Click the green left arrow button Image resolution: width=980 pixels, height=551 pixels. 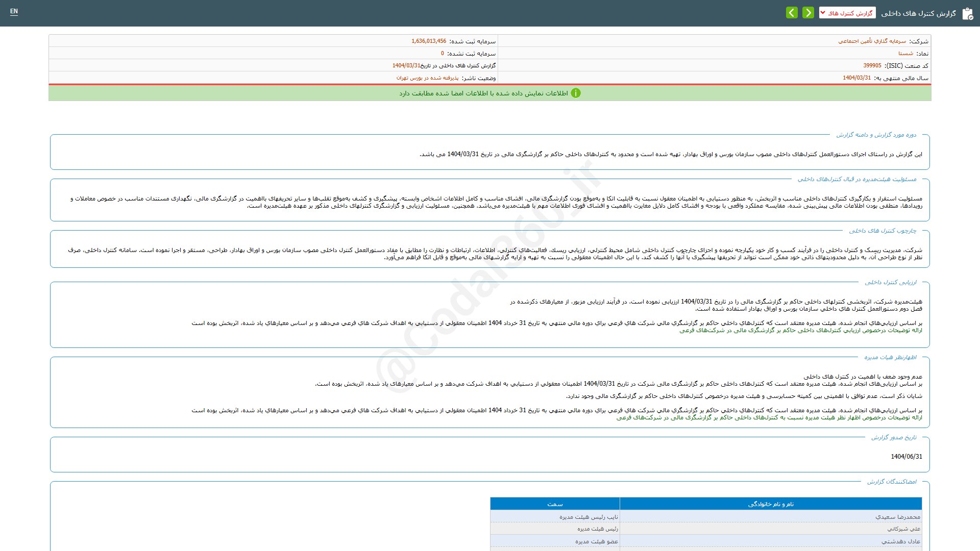coord(792,13)
